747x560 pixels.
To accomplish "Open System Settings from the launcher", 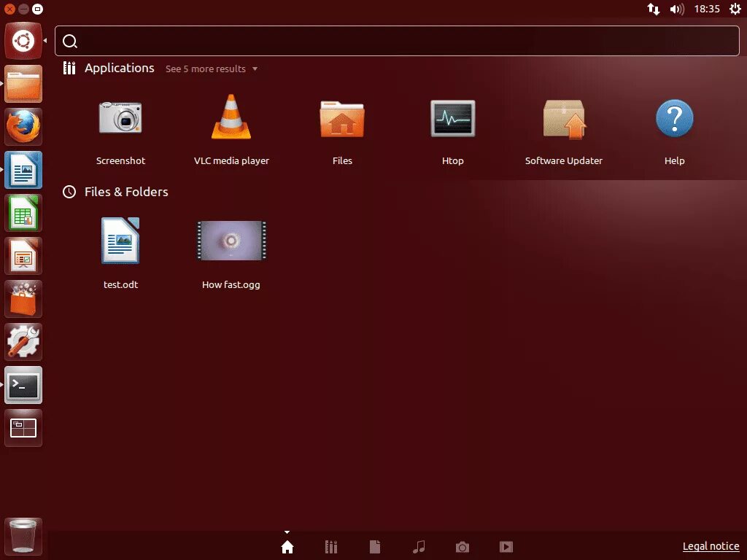I will click(x=23, y=342).
